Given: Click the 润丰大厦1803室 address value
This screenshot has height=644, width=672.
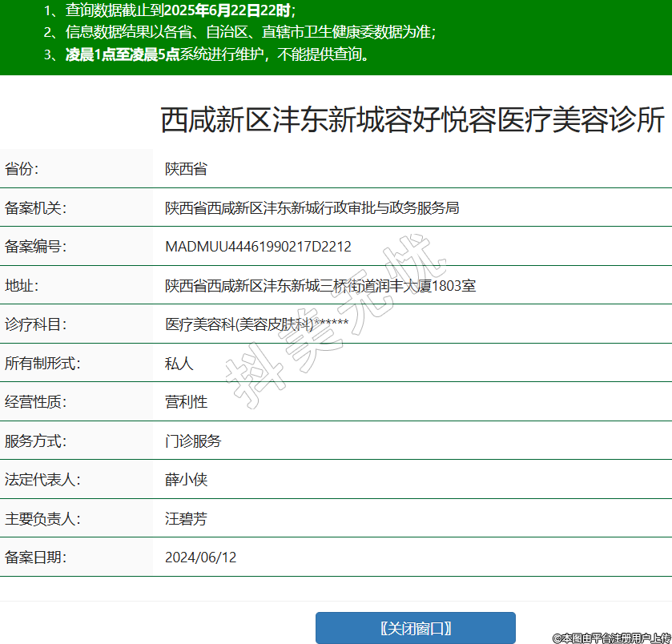Looking at the screenshot, I should (x=320, y=285).
